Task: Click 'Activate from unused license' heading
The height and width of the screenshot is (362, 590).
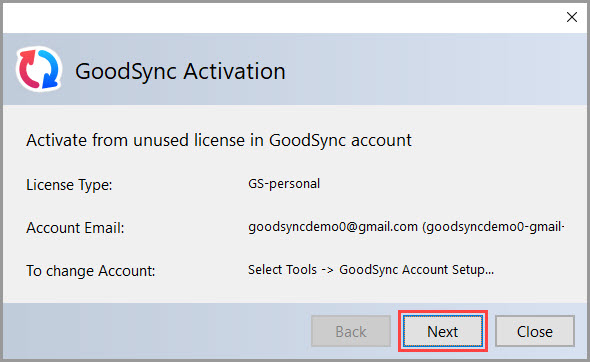Action: click(219, 140)
